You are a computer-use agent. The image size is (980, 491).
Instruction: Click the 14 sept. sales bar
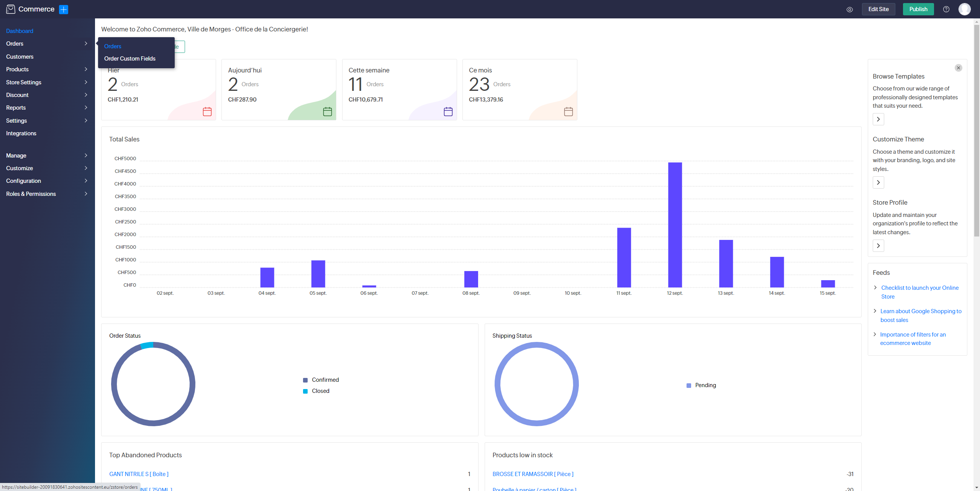tap(777, 272)
